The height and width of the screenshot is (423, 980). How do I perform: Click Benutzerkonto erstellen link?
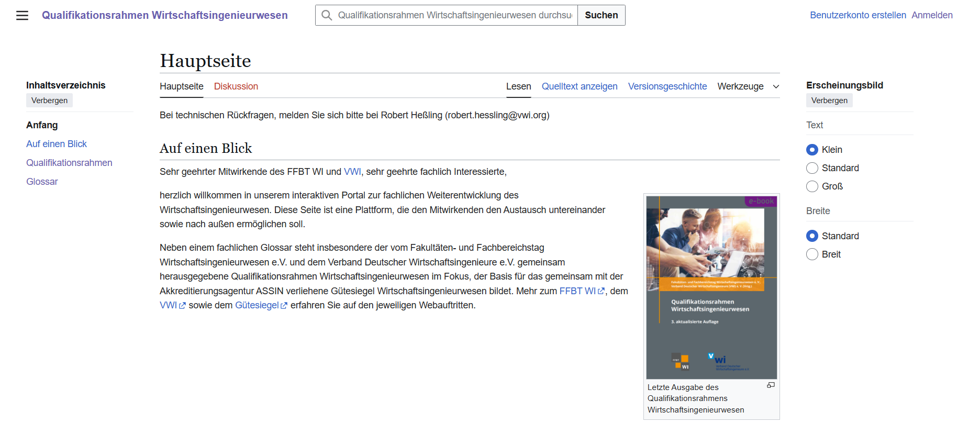(857, 15)
